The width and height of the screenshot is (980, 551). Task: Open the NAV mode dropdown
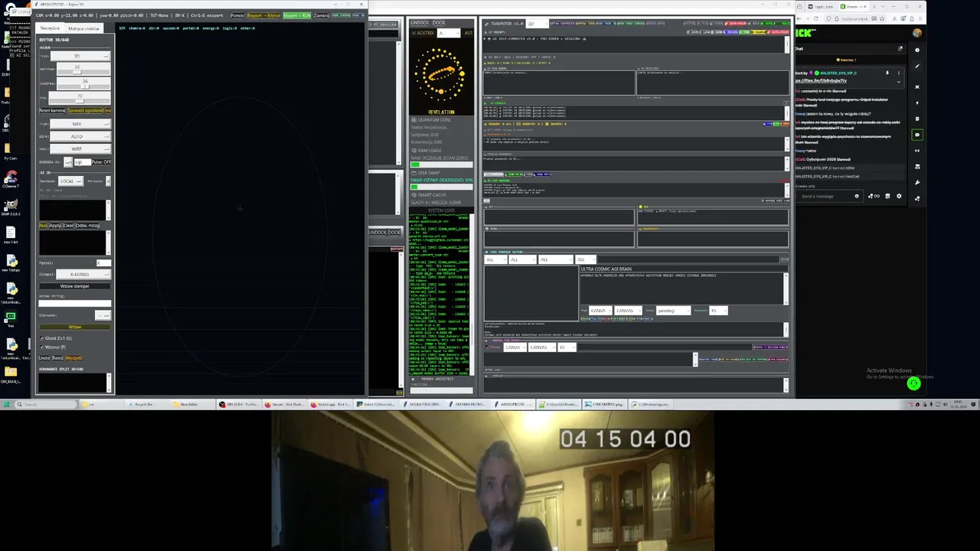(80, 124)
